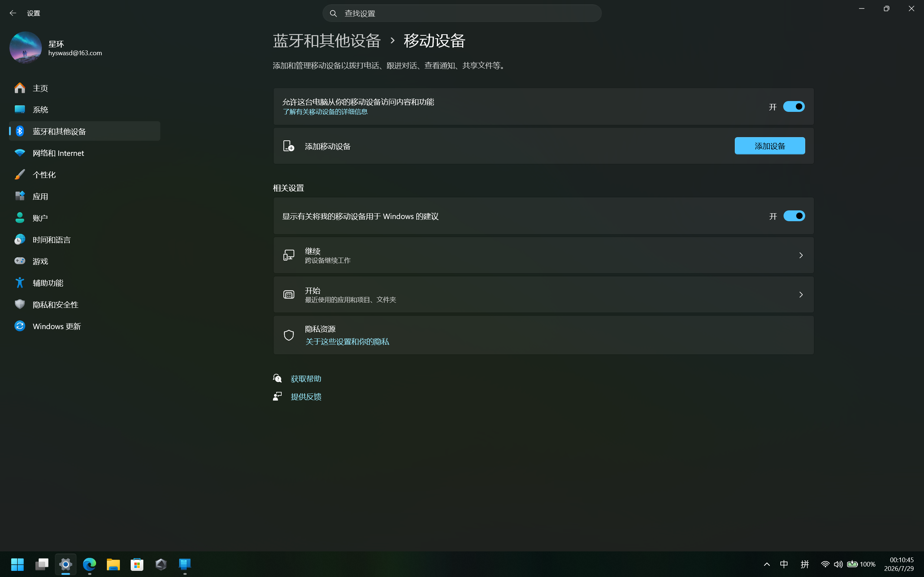
Task: Click the 获取帮助 headset icon
Action: click(x=278, y=378)
